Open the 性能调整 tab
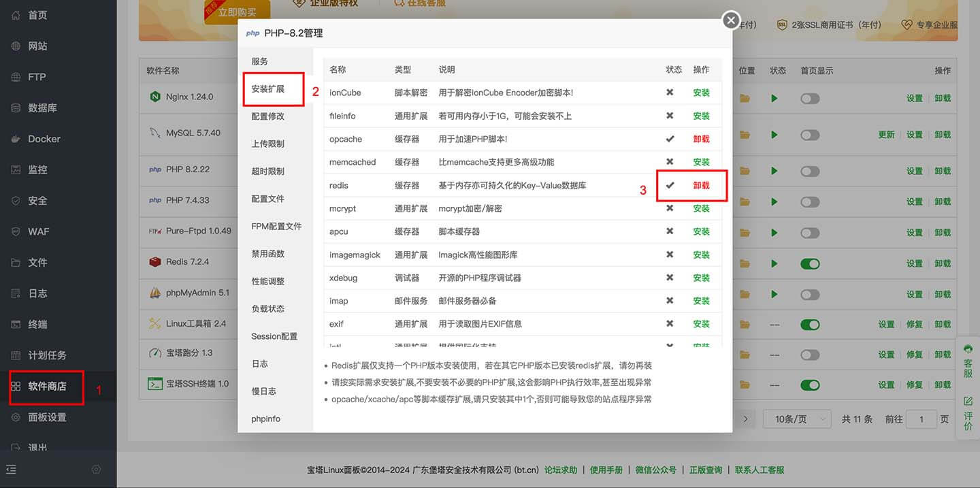Viewport: 980px width, 488px height. pos(275,281)
